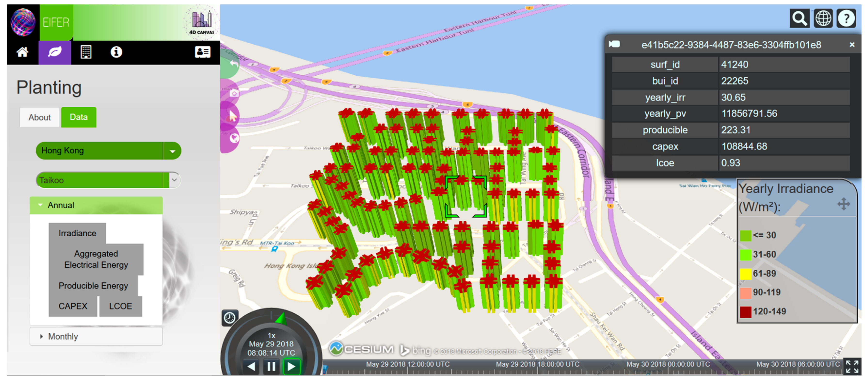Click the selected building in green brackets
Screen dimensions: 868x383
point(466,196)
